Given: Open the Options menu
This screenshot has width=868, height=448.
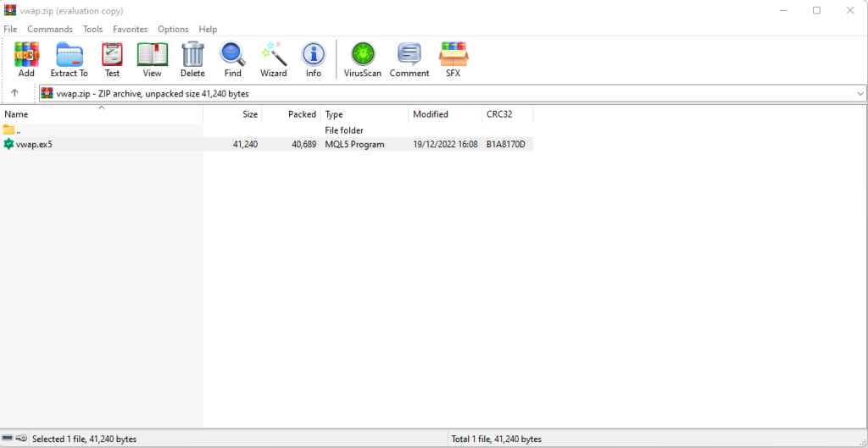Looking at the screenshot, I should pyautogui.click(x=173, y=29).
